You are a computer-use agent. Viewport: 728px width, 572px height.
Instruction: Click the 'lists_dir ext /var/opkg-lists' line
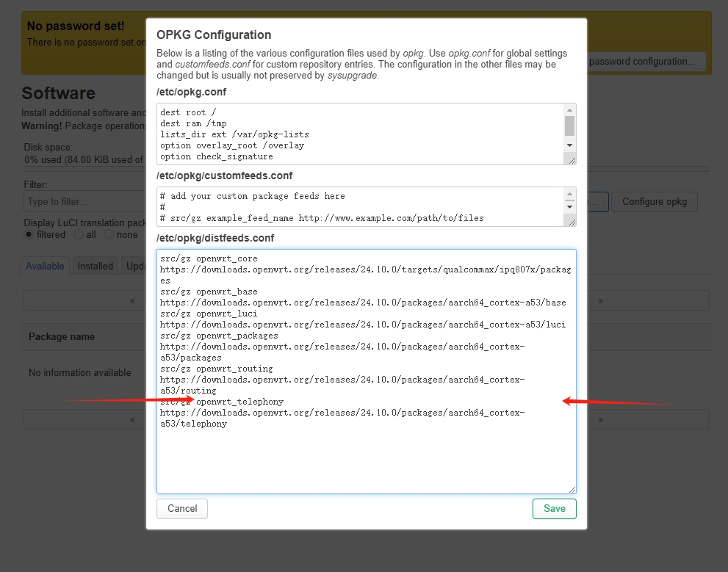(234, 134)
